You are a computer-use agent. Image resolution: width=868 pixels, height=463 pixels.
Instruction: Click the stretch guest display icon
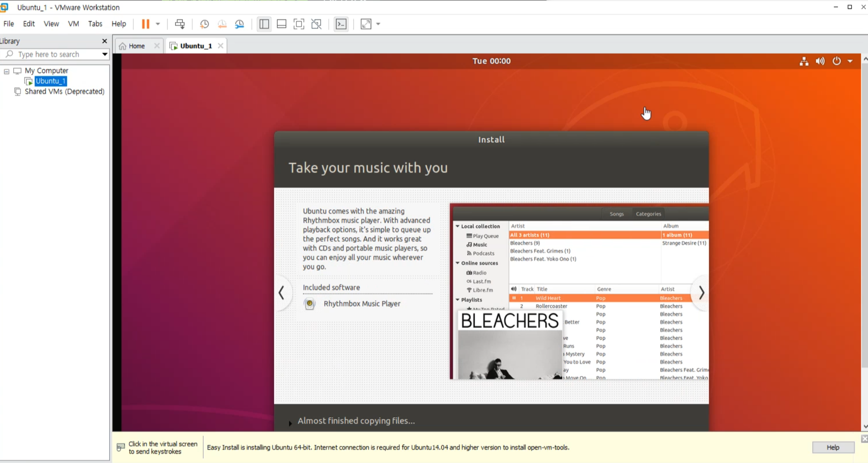coord(366,24)
